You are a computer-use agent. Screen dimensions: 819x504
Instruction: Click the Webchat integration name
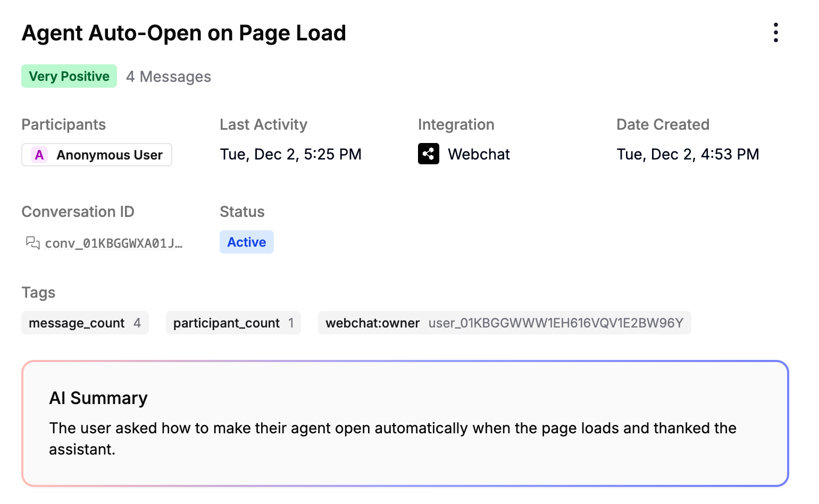479,154
